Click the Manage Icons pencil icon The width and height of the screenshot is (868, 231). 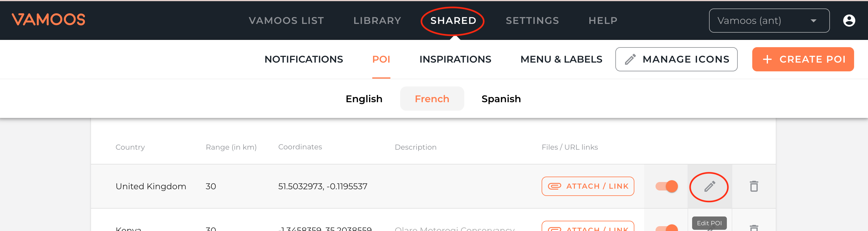(x=630, y=59)
